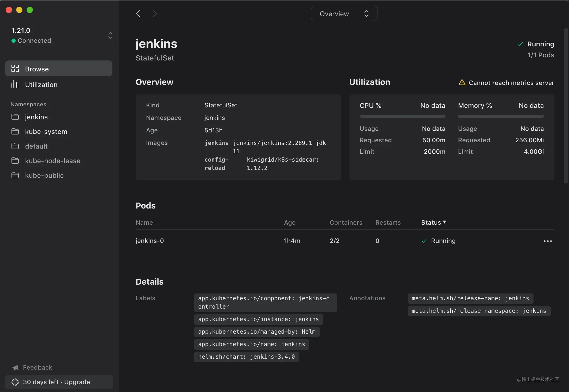
Task: Click the 1/1 Pods status text
Action: [x=541, y=55]
